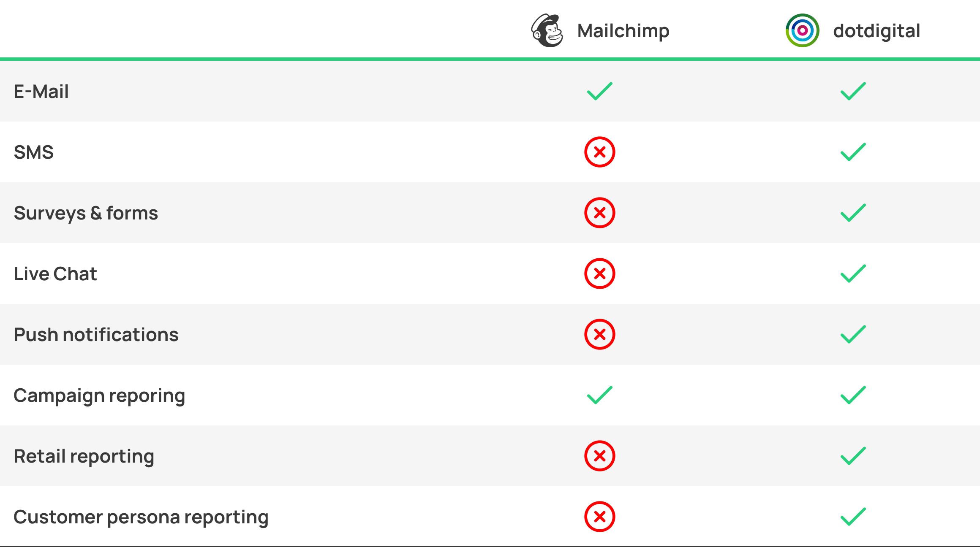Screen dimensions: 980x547
Task: Select the E-Mail row label
Action: (41, 92)
